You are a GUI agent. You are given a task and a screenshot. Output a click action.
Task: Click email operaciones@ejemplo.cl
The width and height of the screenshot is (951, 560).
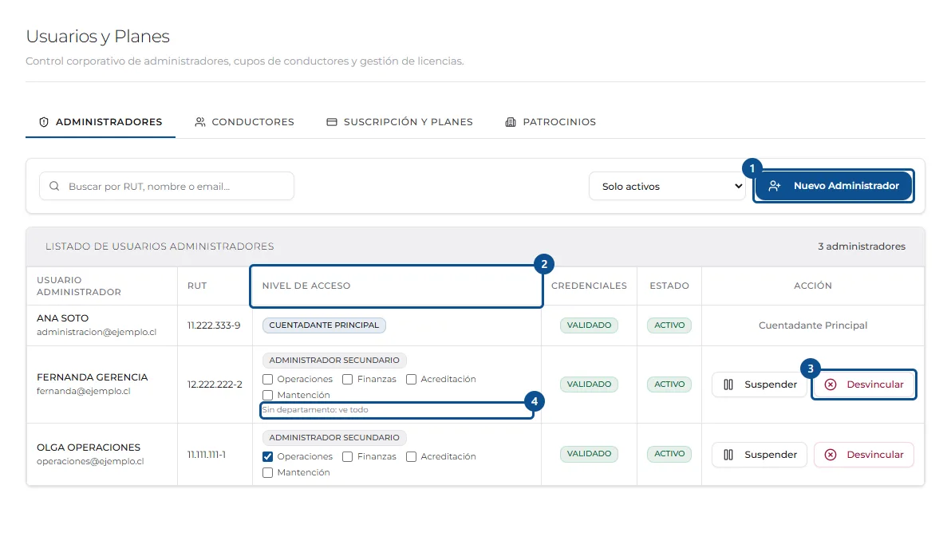90,462
